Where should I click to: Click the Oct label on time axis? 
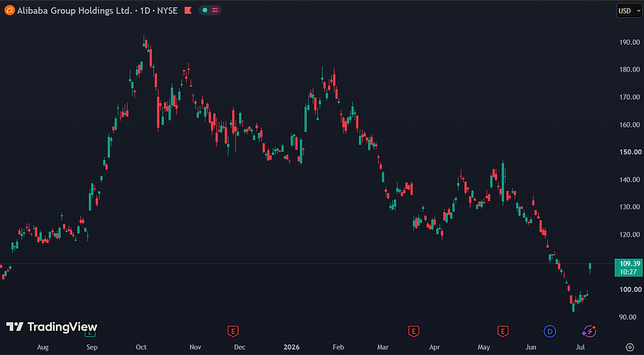141,347
